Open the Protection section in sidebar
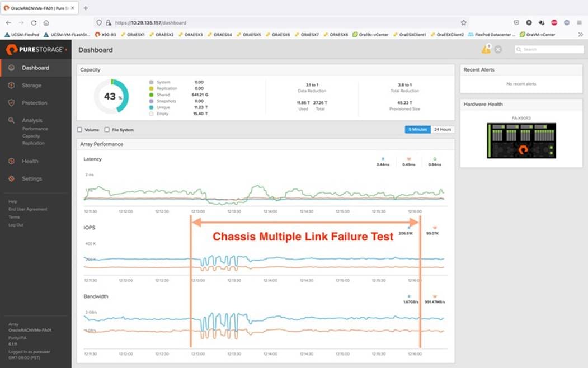The width and height of the screenshot is (588, 368). click(x=35, y=103)
